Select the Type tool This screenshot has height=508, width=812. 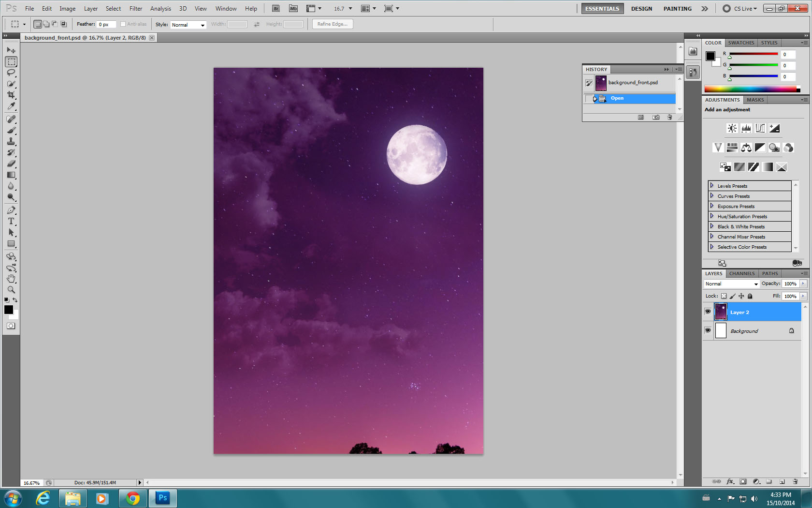point(11,221)
